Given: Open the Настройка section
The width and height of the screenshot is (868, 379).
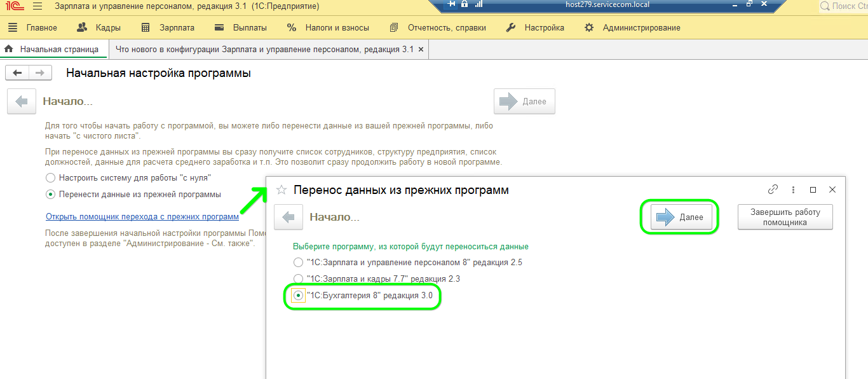Looking at the screenshot, I should (535, 28).
